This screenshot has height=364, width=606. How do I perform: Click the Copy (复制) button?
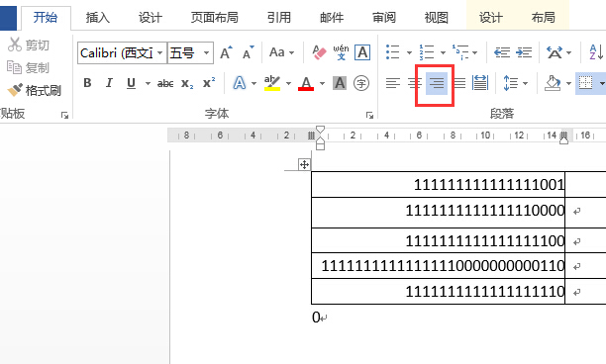(28, 67)
